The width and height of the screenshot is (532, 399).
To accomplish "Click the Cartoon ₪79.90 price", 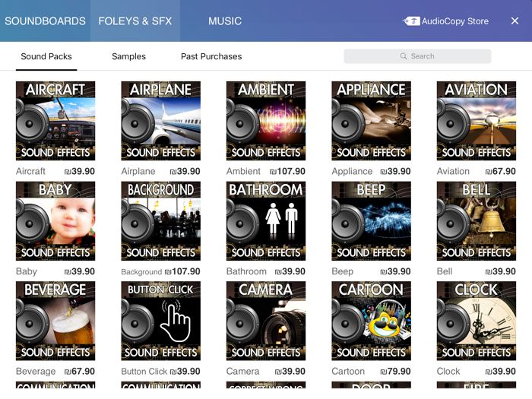I will click(395, 372).
